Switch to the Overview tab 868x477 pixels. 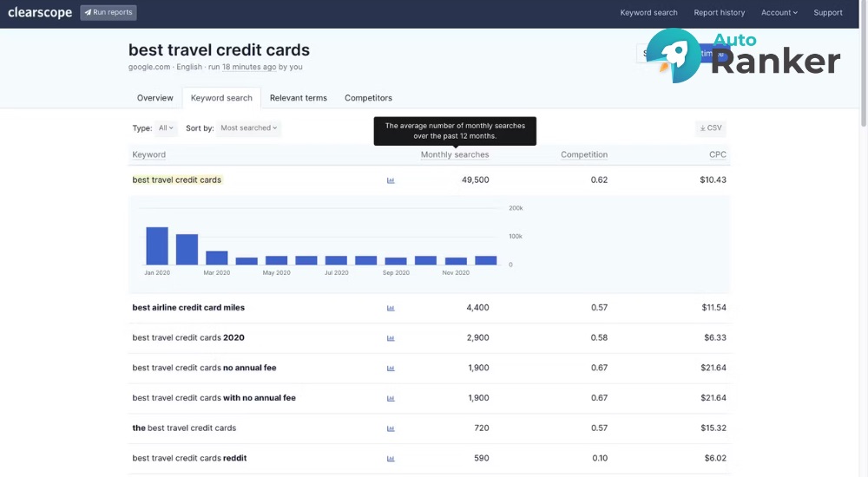tap(155, 98)
